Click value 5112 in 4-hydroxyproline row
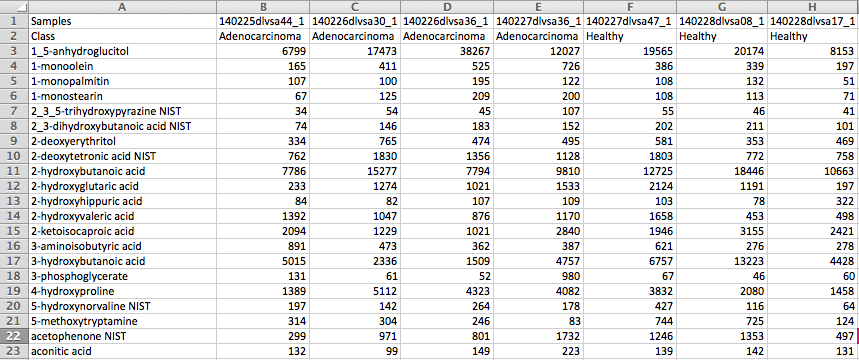 [x=355, y=291]
